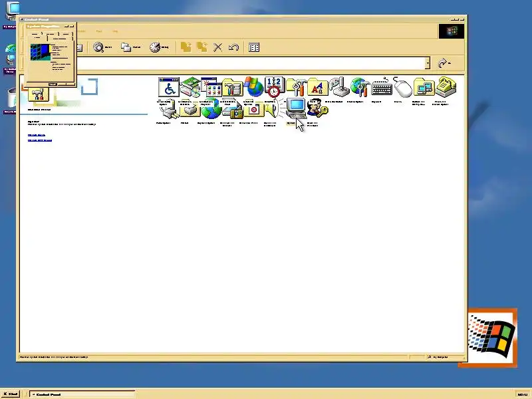532x399 pixels.
Task: Open the Views toolbar button
Action: (x=254, y=47)
